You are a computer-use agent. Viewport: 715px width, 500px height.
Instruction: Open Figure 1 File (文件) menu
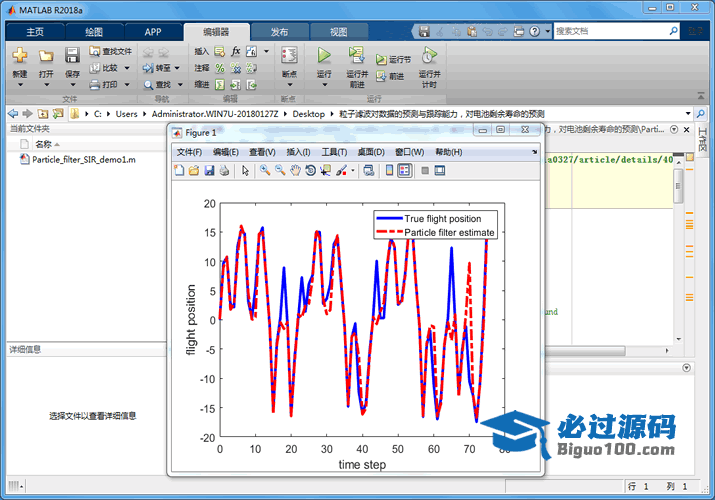189,152
